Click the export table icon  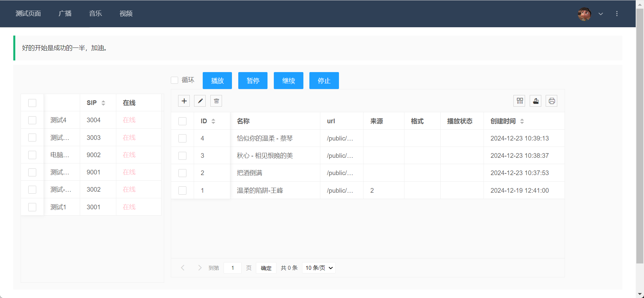536,101
